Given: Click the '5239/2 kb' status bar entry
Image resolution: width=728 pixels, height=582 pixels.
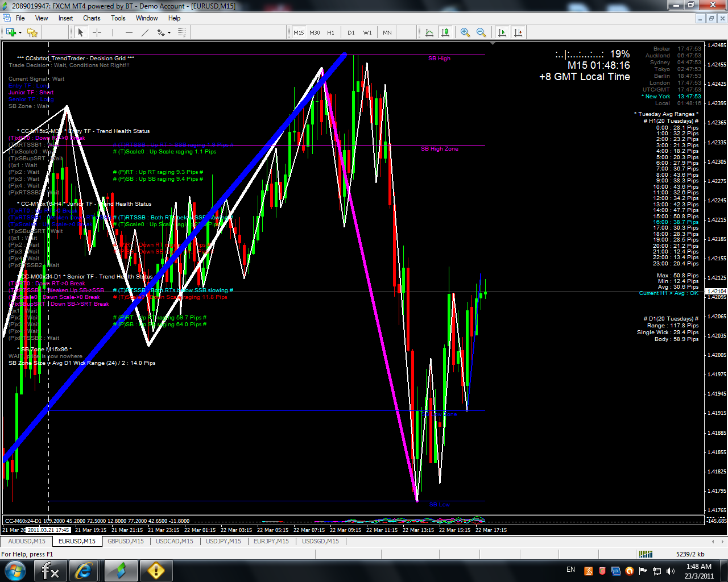Looking at the screenshot, I should point(690,554).
